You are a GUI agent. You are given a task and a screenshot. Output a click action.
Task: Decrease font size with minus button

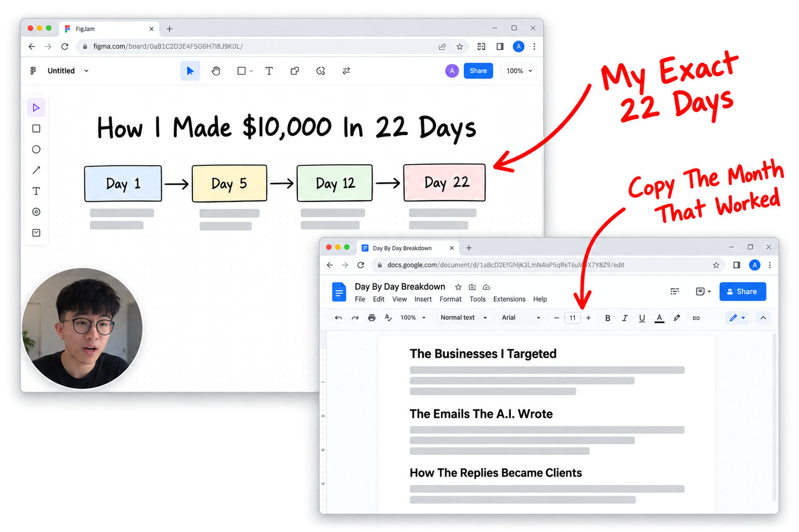tap(556, 318)
